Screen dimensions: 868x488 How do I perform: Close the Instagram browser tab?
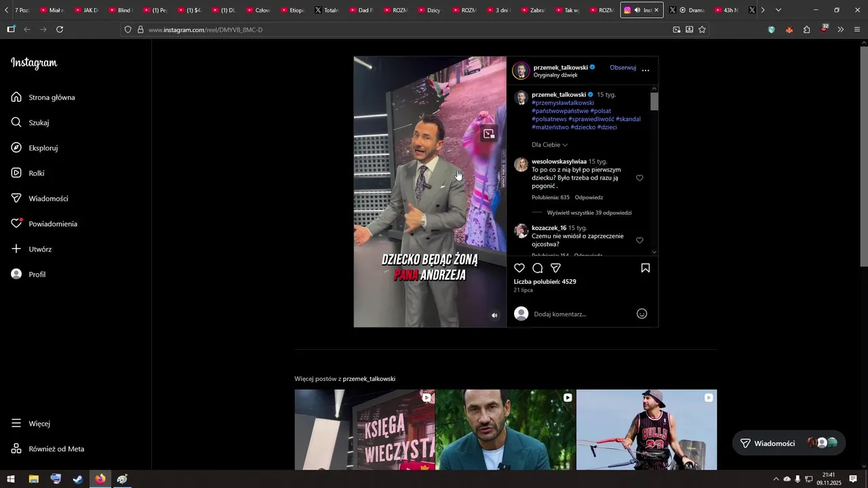[656, 10]
